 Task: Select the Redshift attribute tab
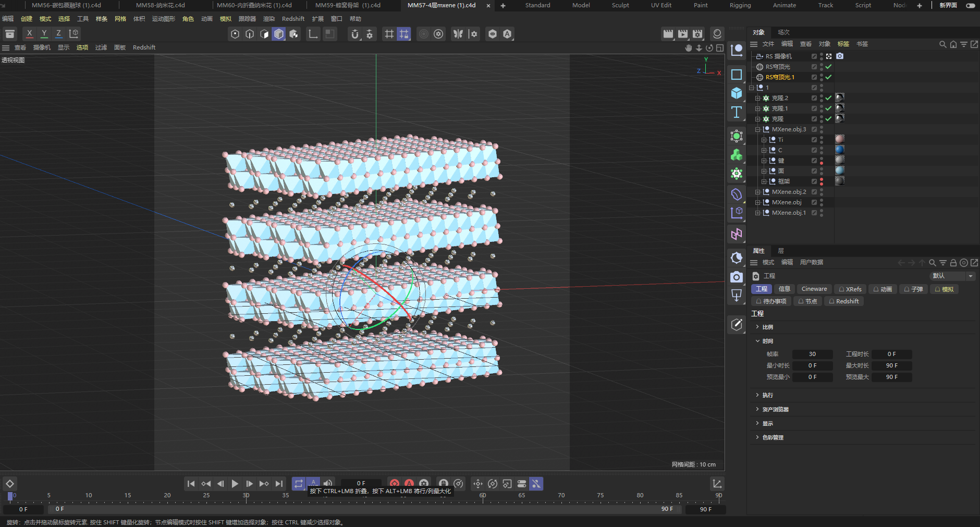pyautogui.click(x=843, y=301)
